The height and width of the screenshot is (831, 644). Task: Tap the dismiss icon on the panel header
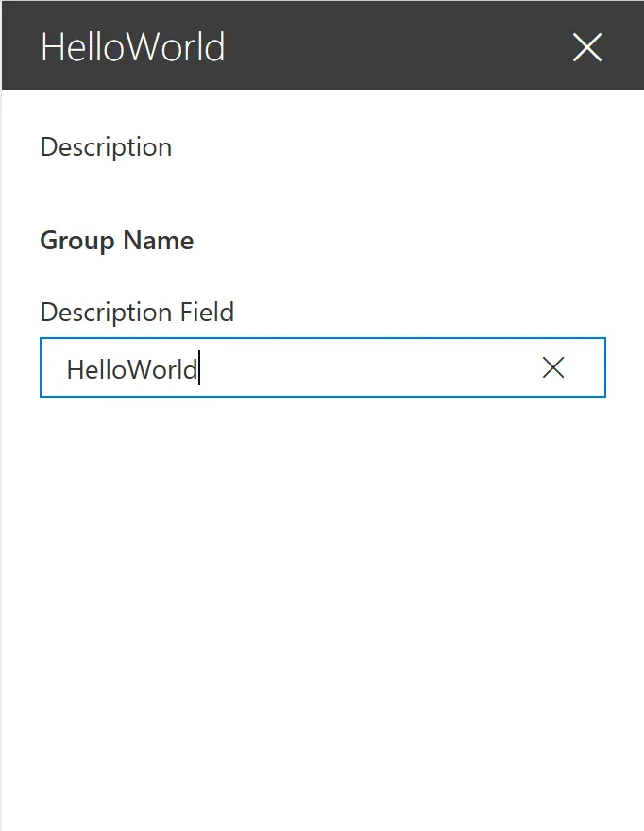tap(585, 47)
